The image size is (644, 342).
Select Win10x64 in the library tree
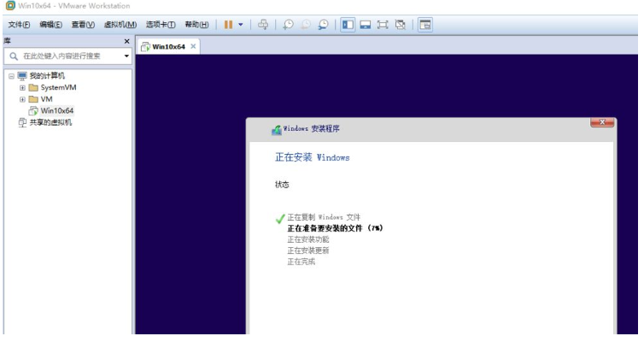coord(56,110)
